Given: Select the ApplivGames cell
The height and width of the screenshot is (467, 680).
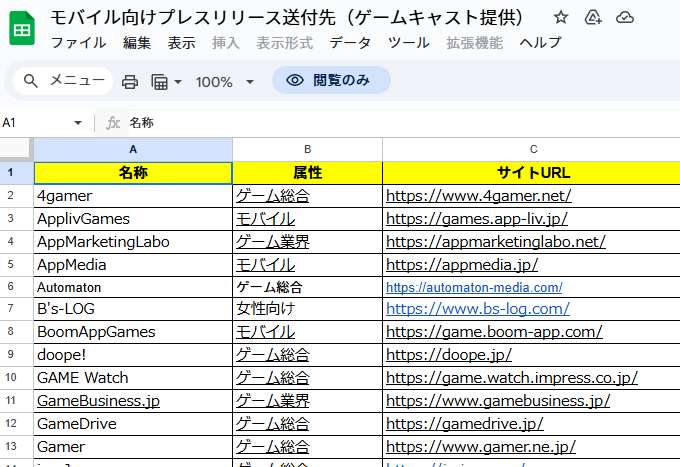Looking at the screenshot, I should click(133, 219).
